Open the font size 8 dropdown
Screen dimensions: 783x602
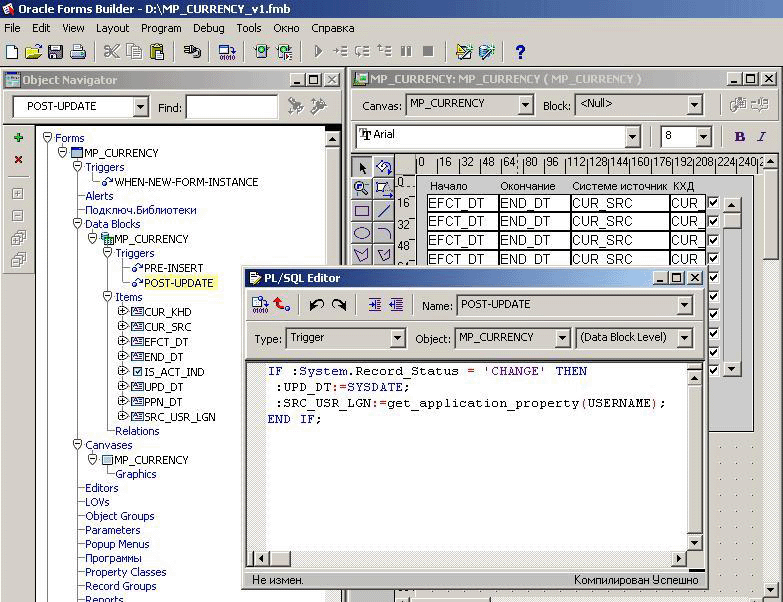coord(703,136)
